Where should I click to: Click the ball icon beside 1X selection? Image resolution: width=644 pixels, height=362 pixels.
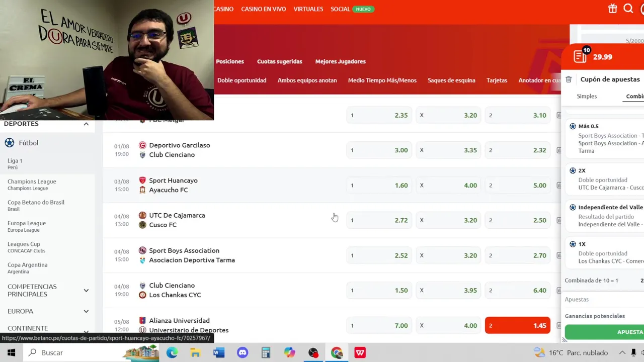point(573,244)
